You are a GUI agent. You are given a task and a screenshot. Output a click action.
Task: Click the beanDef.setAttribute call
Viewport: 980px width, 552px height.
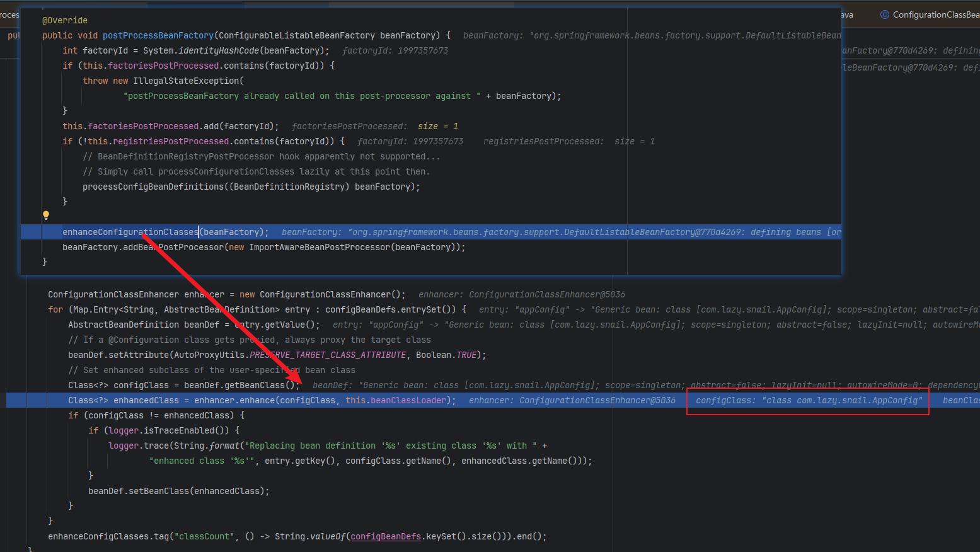coord(118,355)
